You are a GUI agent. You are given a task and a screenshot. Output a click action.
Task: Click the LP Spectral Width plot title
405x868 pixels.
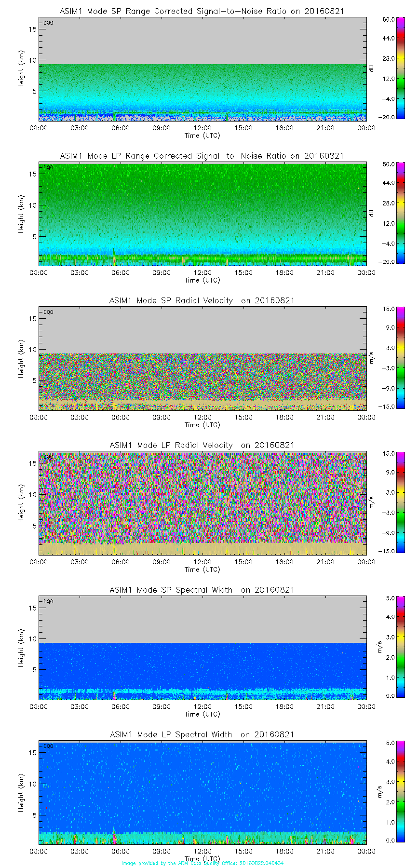click(202, 734)
